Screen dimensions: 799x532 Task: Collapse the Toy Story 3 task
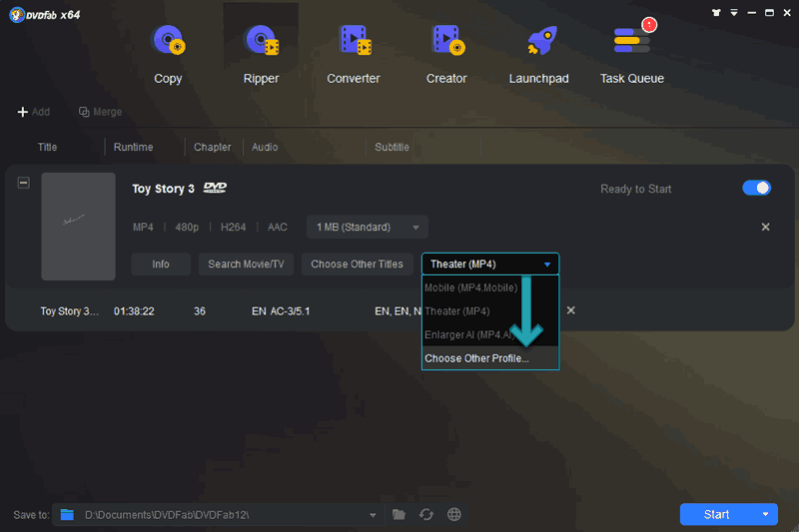23,183
